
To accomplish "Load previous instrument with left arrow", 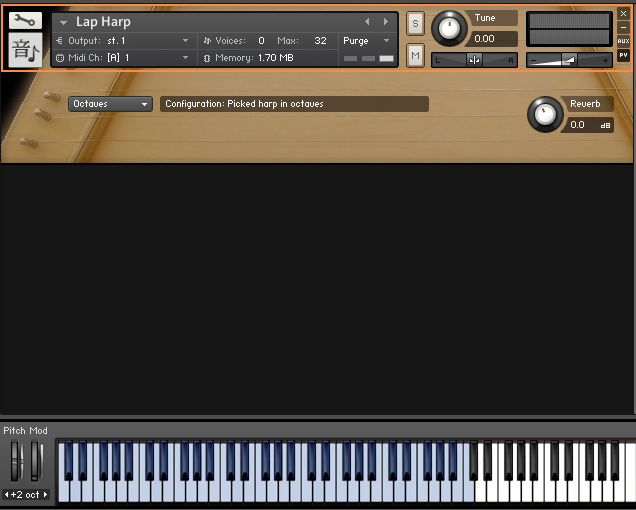I will pyautogui.click(x=367, y=22).
